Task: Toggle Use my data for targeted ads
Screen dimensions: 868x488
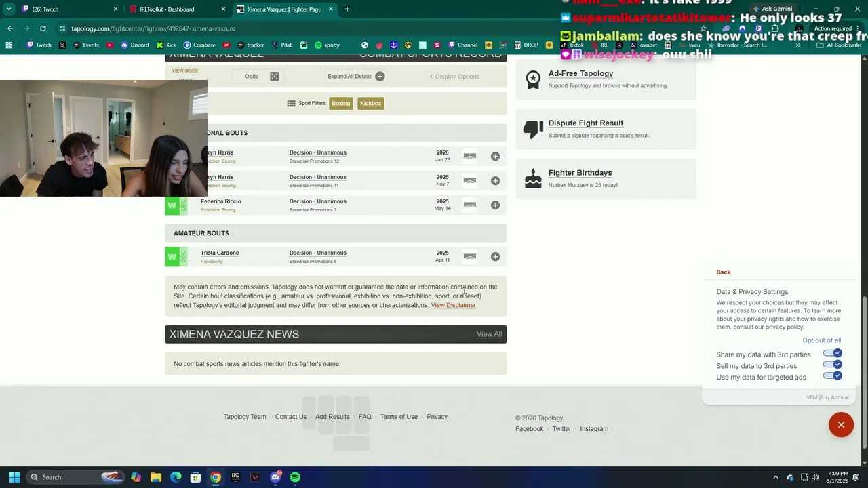Action: click(x=833, y=375)
